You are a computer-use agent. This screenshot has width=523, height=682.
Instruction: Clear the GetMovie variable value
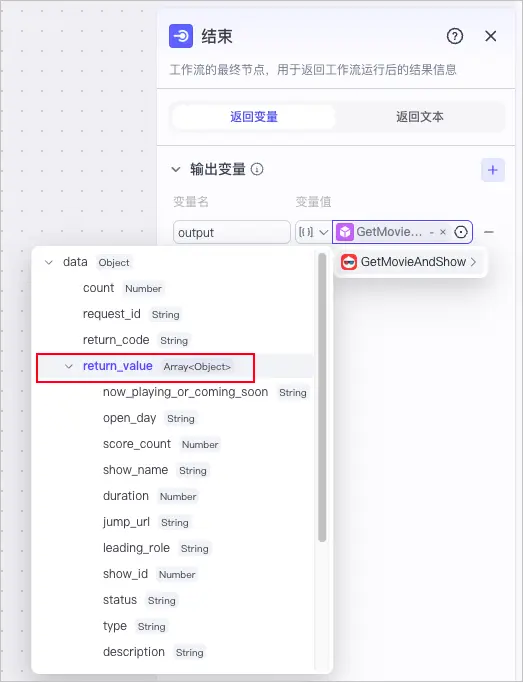(443, 232)
